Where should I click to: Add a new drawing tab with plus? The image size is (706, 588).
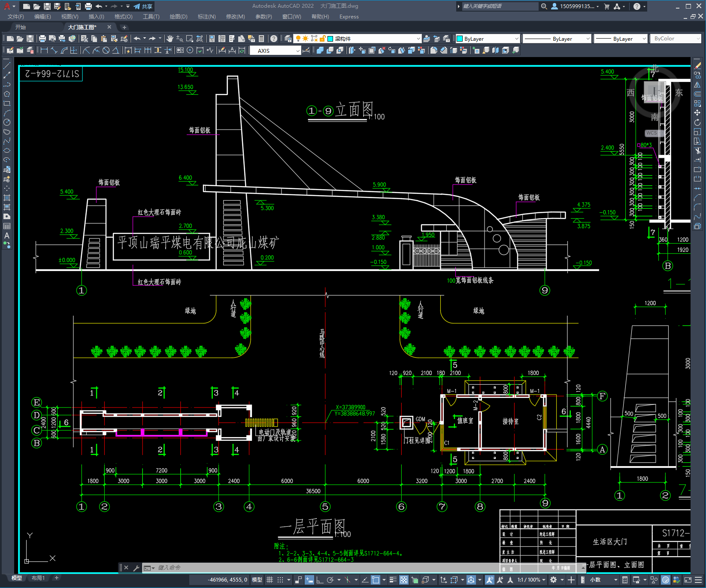124,27
